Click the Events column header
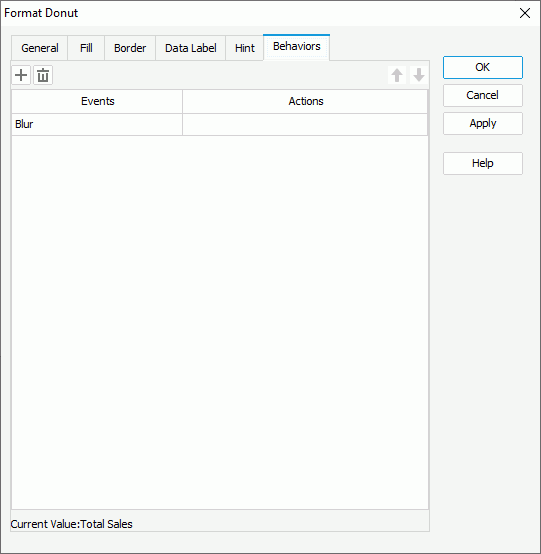Image resolution: width=541 pixels, height=554 pixels. pos(97,101)
